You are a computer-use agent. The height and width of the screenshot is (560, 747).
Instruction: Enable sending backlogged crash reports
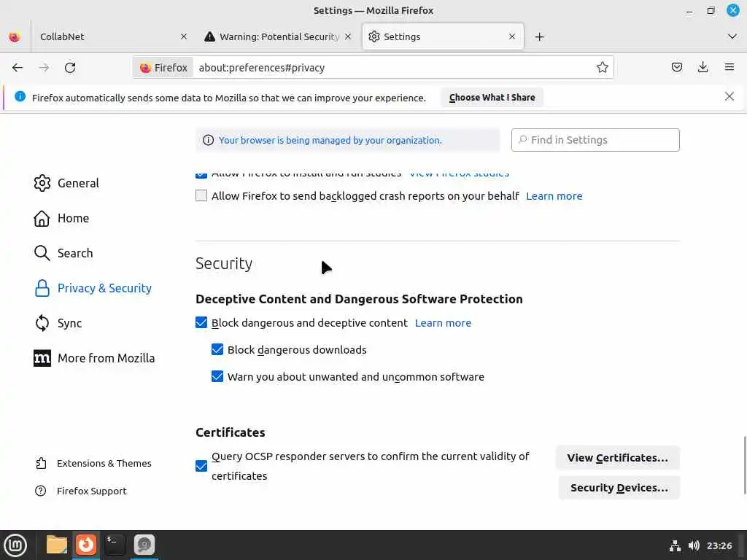tap(201, 196)
